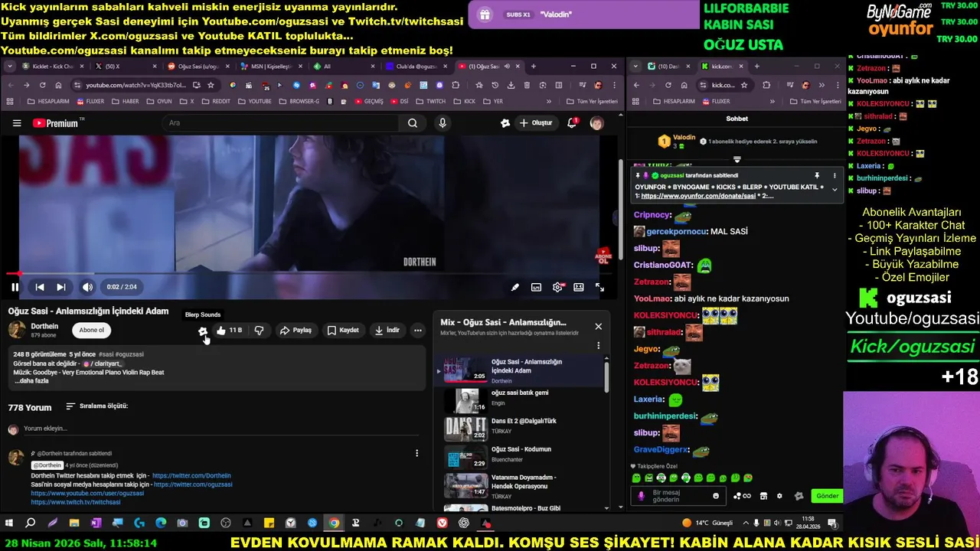The width and height of the screenshot is (980, 551).
Task: Switch to '(10) Dash' tab in Kick window
Action: click(668, 67)
